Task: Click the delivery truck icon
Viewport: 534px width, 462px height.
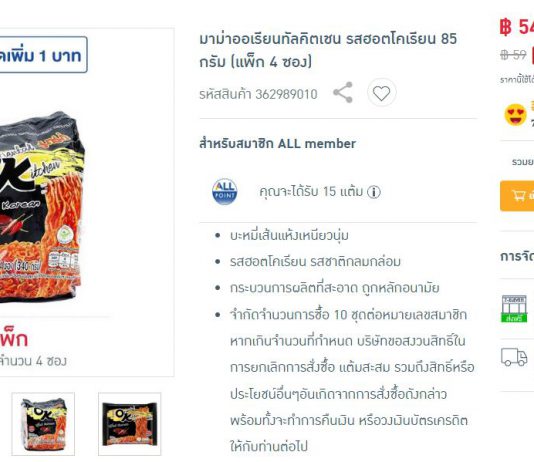Action: coord(514,357)
